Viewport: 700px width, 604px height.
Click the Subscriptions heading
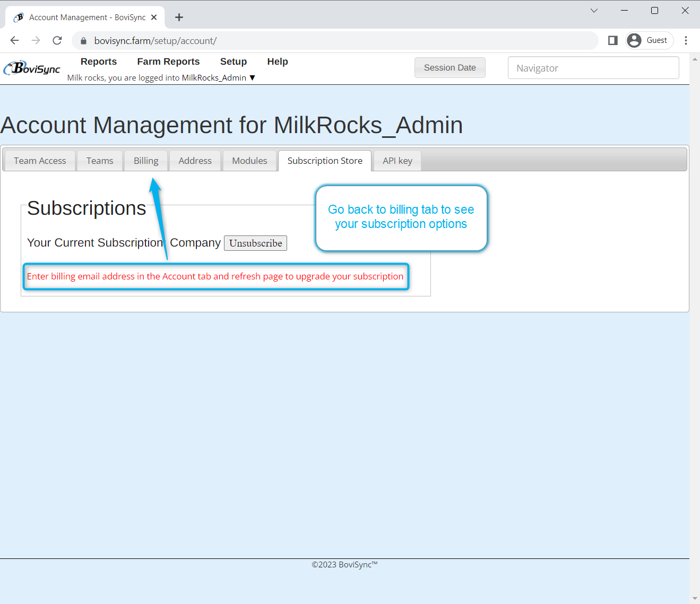[87, 208]
